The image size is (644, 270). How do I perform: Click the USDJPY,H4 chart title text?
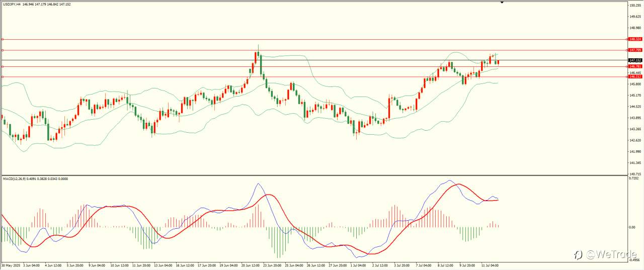12,4
